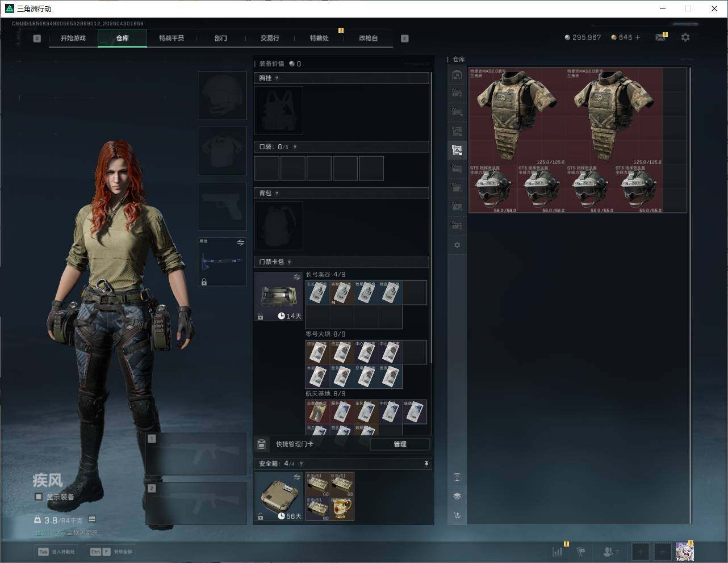Open the first warehouse category icon

(457, 75)
